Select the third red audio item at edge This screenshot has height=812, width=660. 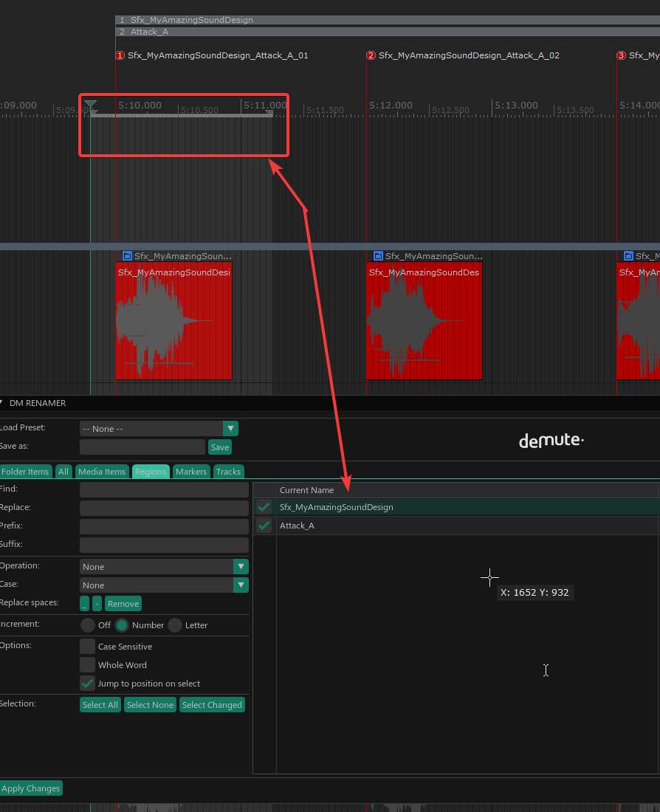coord(639,321)
